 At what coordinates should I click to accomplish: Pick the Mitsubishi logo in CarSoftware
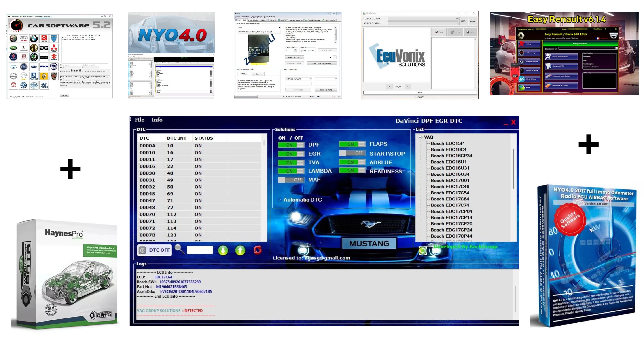tap(54, 48)
